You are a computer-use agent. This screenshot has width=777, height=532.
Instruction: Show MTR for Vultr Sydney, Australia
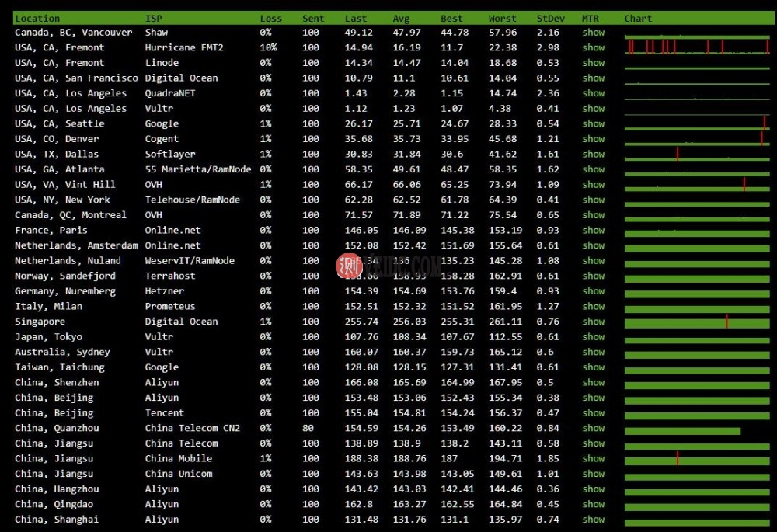click(x=593, y=352)
